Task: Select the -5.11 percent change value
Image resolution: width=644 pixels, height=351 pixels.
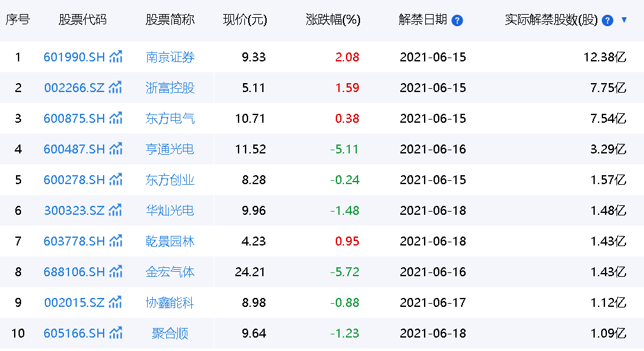Action: tap(345, 149)
